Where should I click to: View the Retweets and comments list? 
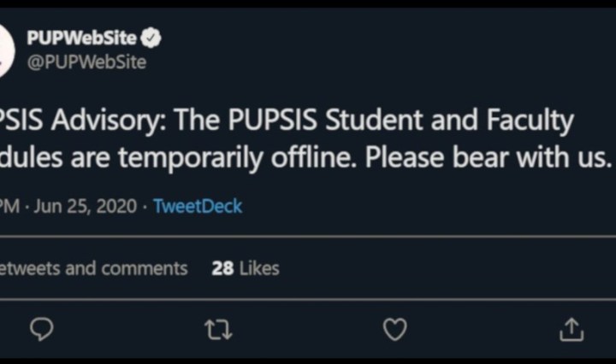(92, 268)
